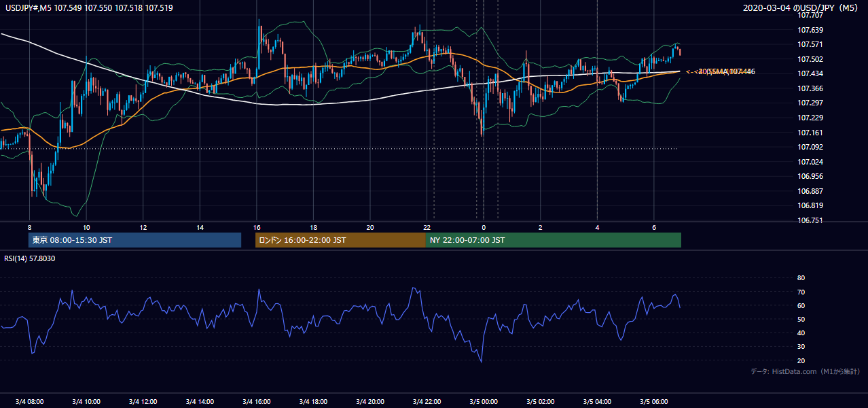The width and height of the screenshot is (868, 408).
Task: Click the 3/4 16:00 date axis label
Action: 256,401
